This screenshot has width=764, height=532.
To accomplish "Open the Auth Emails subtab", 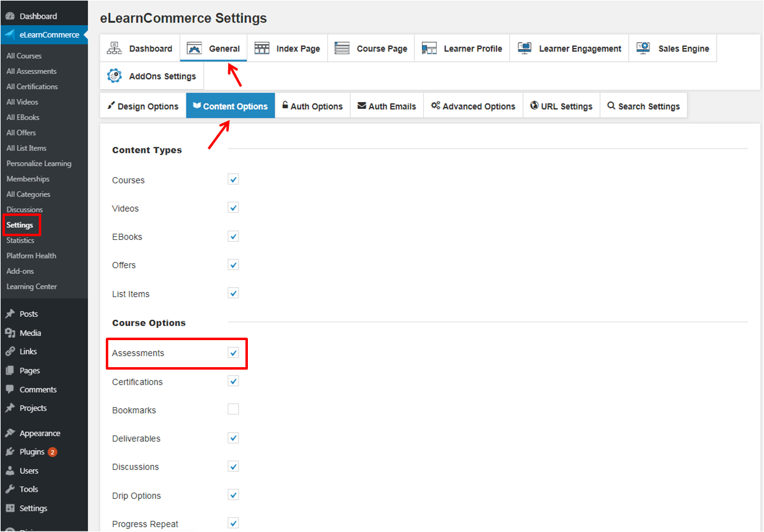I will click(x=387, y=106).
